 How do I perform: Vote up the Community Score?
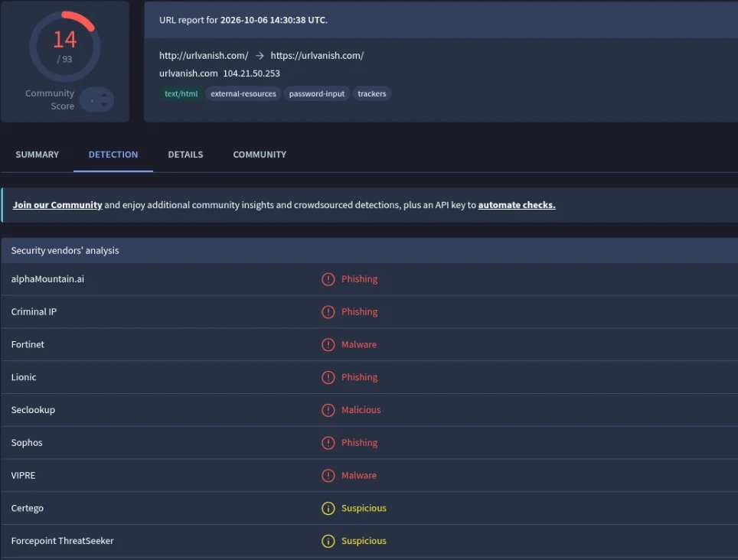click(104, 95)
